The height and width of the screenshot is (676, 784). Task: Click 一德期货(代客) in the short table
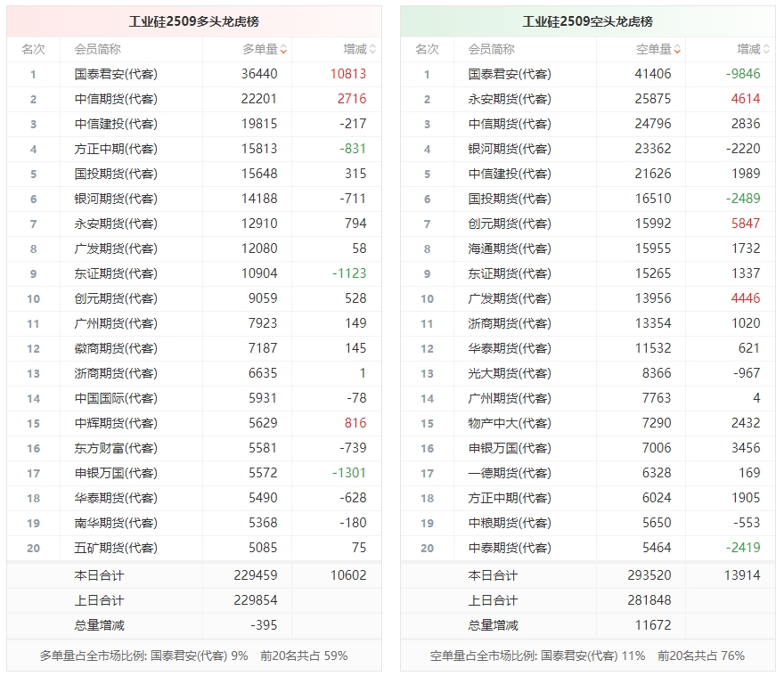[510, 474]
